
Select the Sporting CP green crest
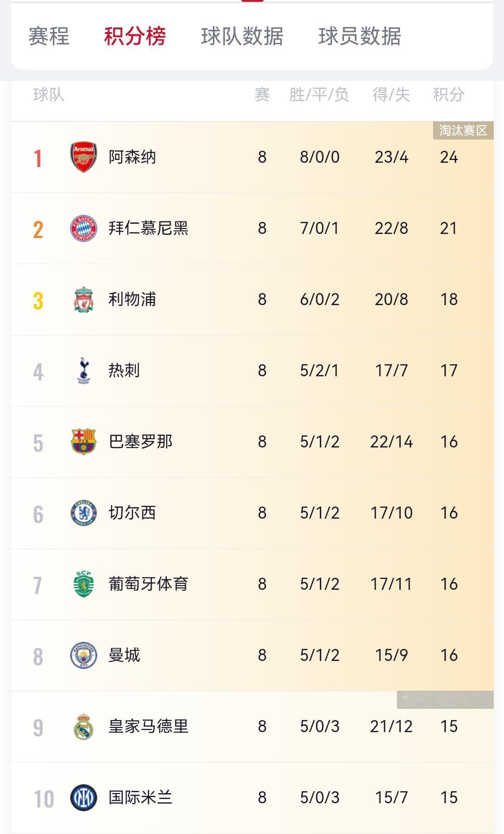coord(84,584)
